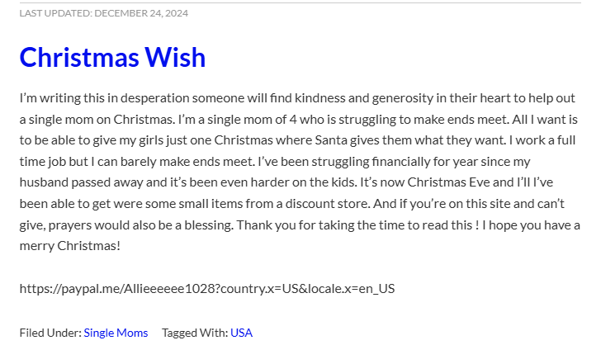Click the paypal.me URL text
The width and height of the screenshot is (601, 364).
click(207, 289)
